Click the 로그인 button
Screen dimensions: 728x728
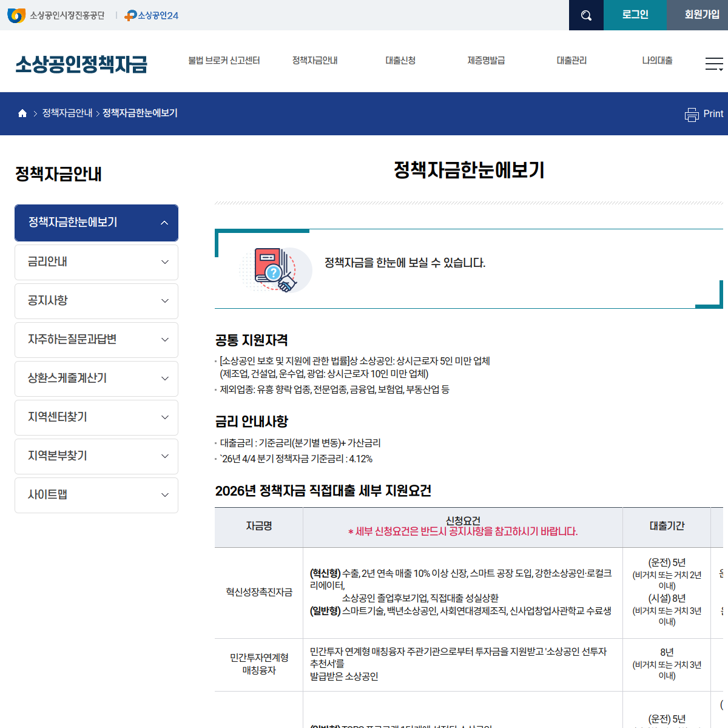(x=635, y=15)
